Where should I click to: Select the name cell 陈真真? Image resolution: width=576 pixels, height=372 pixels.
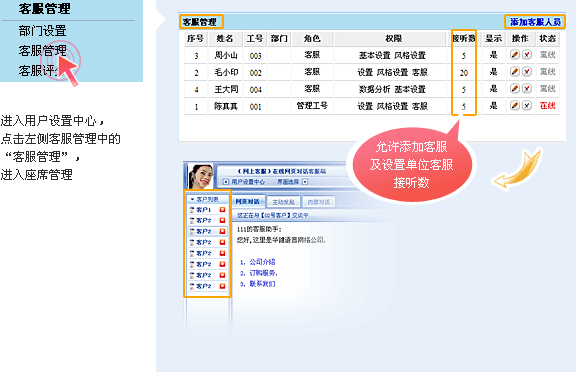(226, 106)
